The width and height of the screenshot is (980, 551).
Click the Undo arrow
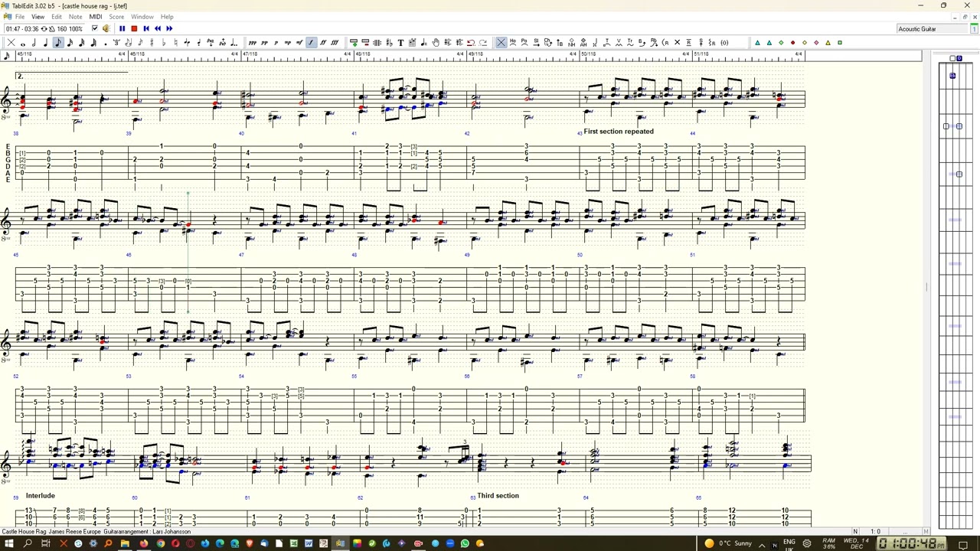click(471, 43)
